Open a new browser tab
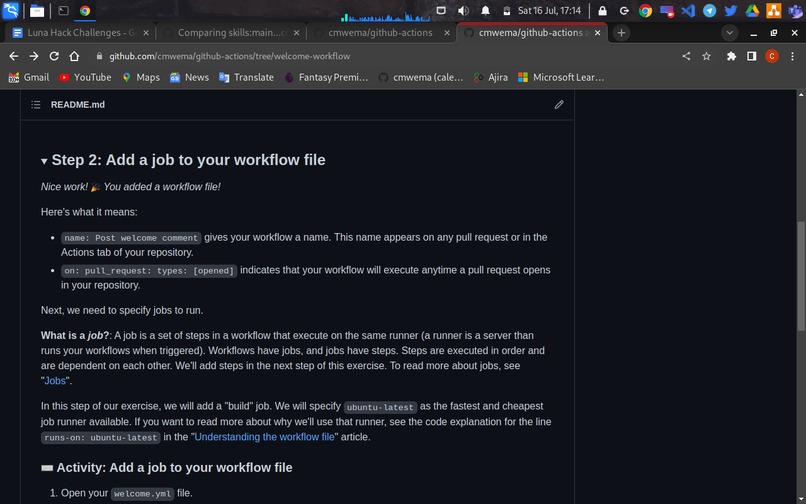The height and width of the screenshot is (504, 806). click(621, 32)
